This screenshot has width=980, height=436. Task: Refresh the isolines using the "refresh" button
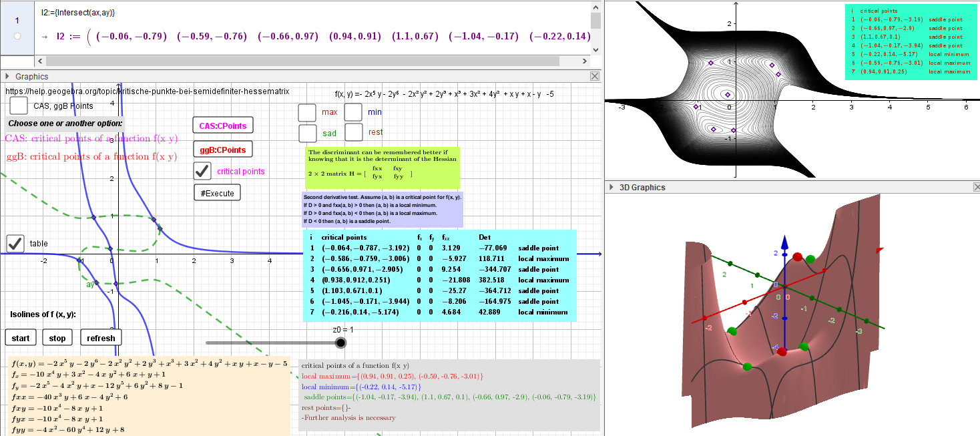coord(101,337)
